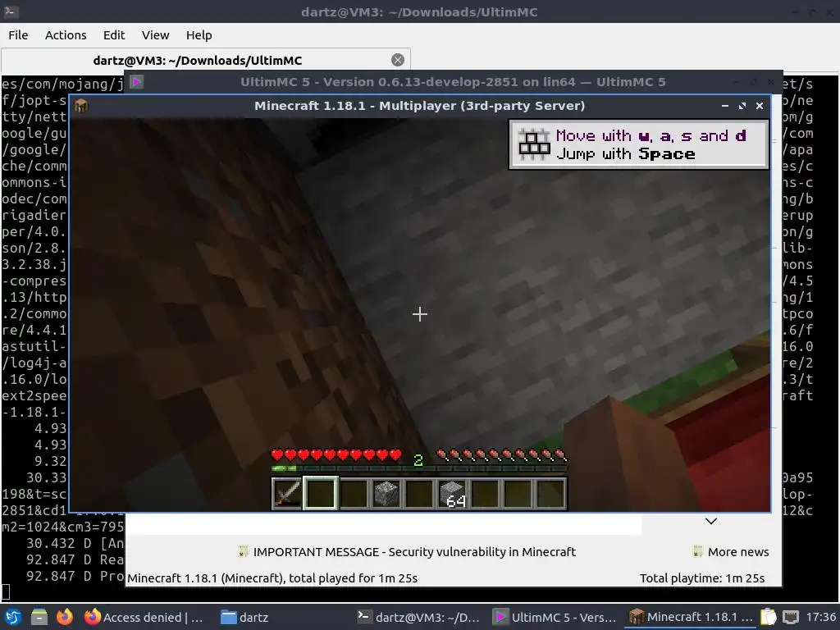Click terminal text 'rigadier'

[x=34, y=216]
